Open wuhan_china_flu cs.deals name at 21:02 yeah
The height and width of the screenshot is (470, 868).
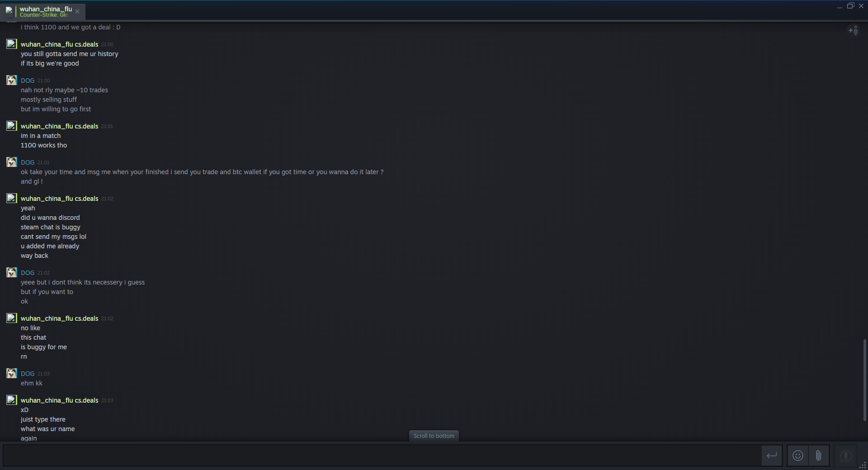(x=59, y=199)
